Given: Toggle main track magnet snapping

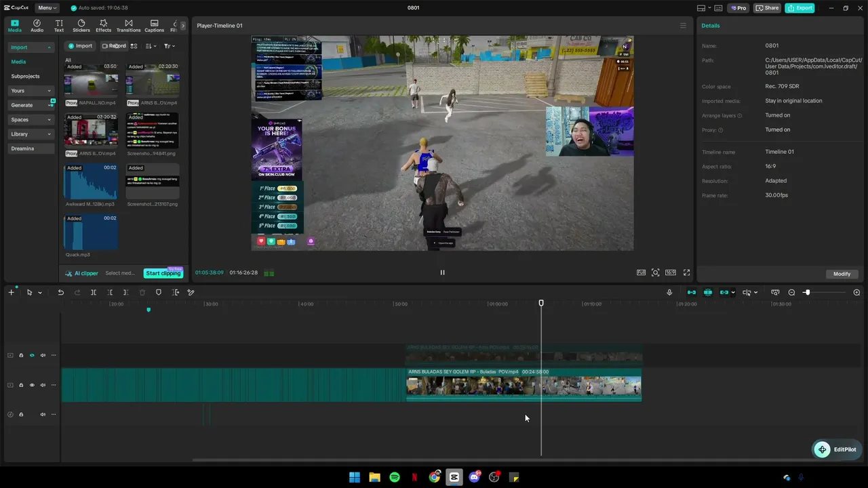Looking at the screenshot, I should (692, 292).
